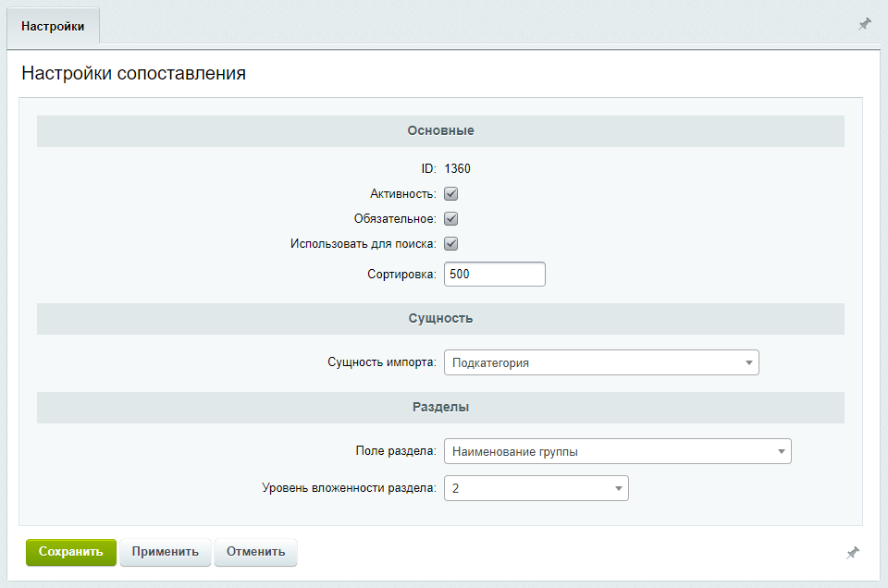Focus the Сортировка input field
Viewport: 888px width, 588px height.
[x=494, y=274]
